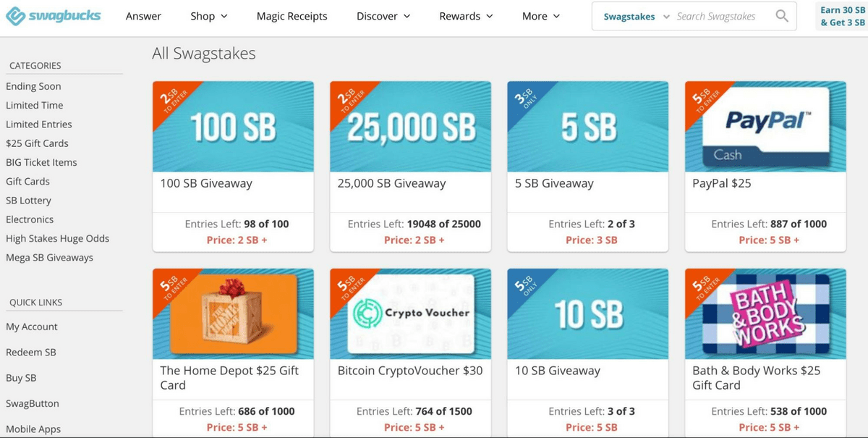The image size is (868, 438).
Task: Click the Bitcoin CryptoVoucher $30 title
Action: [x=410, y=371]
